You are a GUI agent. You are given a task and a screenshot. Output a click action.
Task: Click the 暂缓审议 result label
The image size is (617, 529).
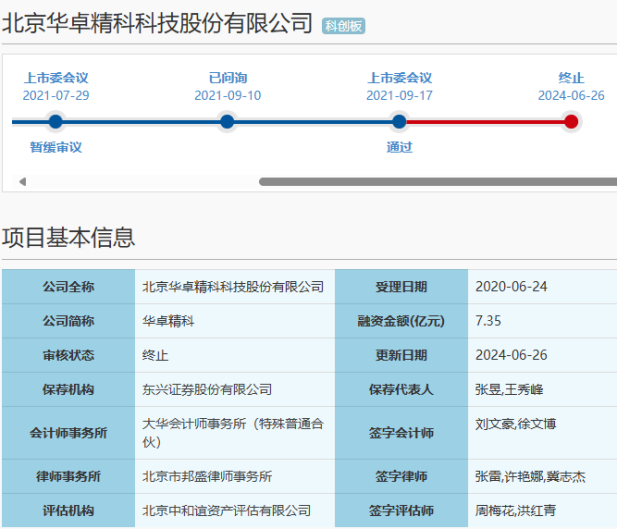pyautogui.click(x=56, y=147)
